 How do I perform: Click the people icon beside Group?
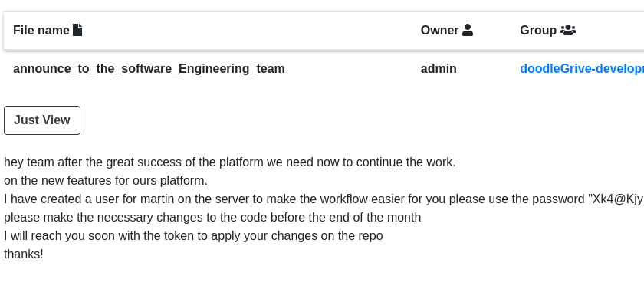pyautogui.click(x=568, y=30)
